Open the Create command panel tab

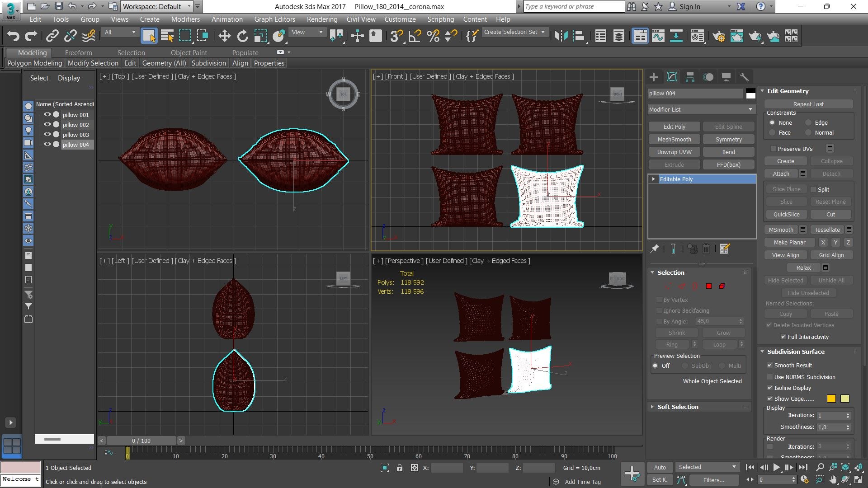pos(654,77)
